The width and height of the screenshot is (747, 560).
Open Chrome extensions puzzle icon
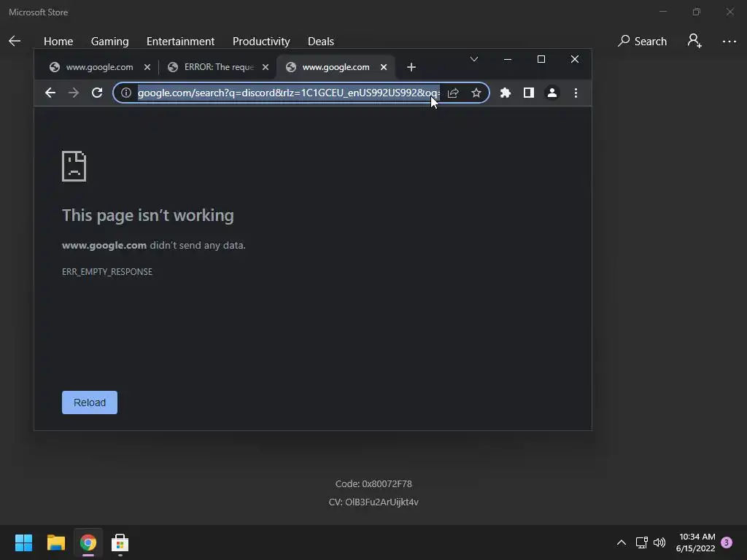(x=506, y=93)
